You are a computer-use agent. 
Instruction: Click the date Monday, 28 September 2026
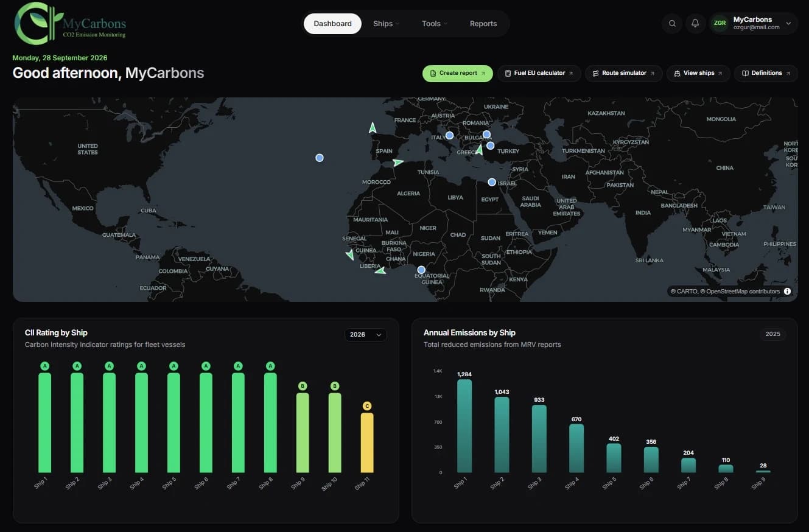tap(60, 58)
